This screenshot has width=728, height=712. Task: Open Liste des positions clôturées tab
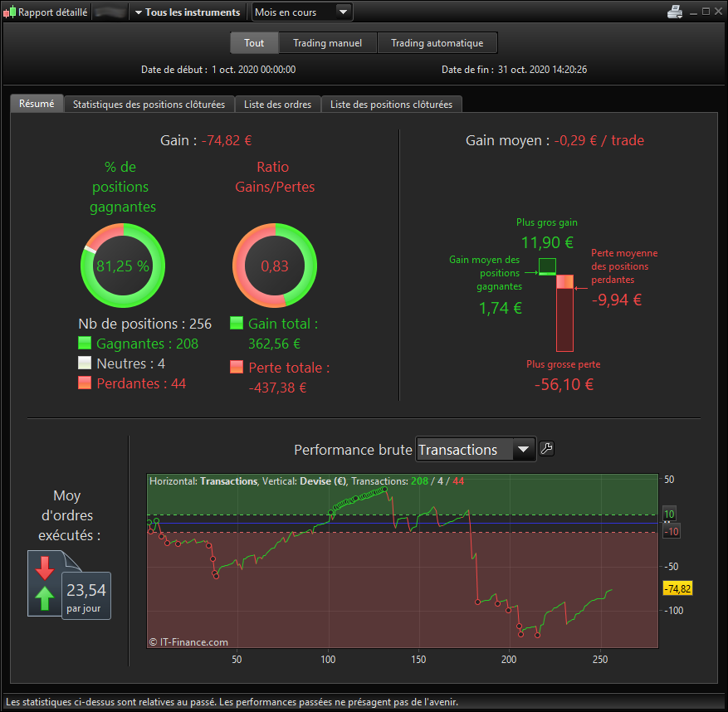coord(391,105)
